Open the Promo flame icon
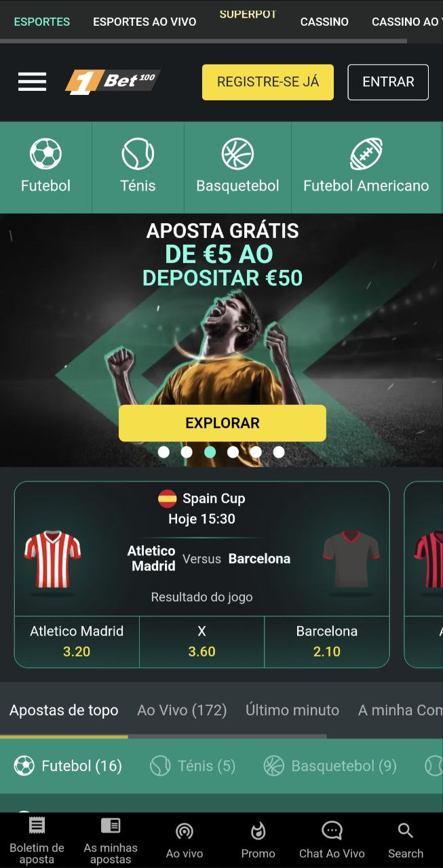 pos(258,831)
